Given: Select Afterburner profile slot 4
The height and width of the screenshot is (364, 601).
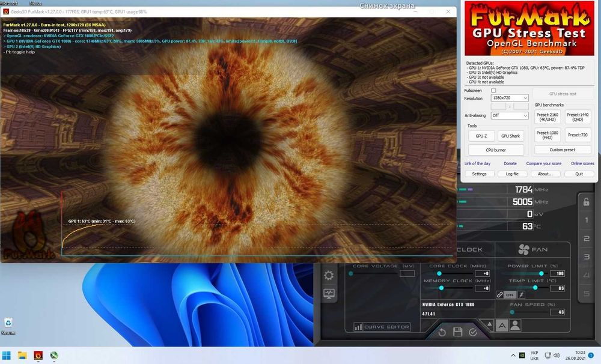Looking at the screenshot, I should click(586, 275).
